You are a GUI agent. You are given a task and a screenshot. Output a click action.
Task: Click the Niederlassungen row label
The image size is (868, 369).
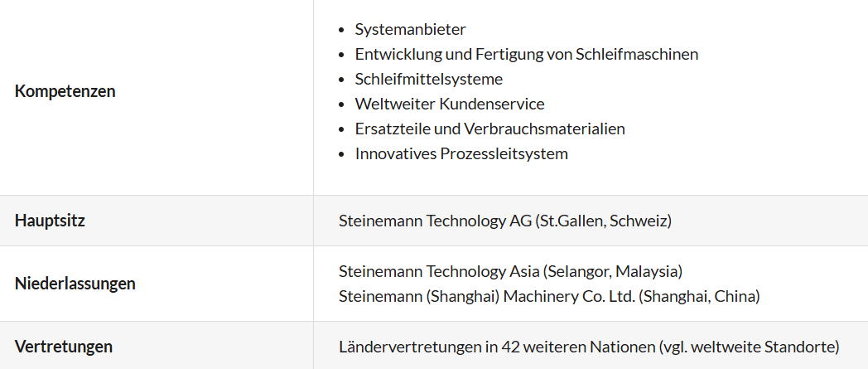75,283
